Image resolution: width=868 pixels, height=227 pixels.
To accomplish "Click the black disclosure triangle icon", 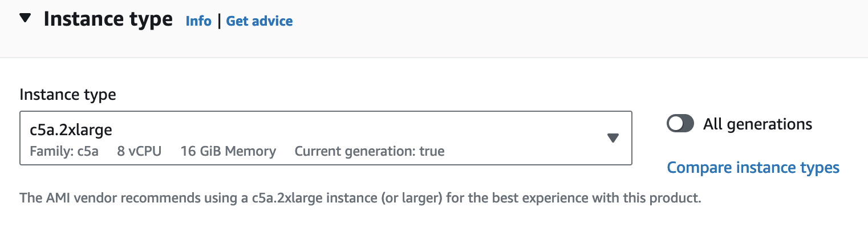I will pyautogui.click(x=25, y=18).
